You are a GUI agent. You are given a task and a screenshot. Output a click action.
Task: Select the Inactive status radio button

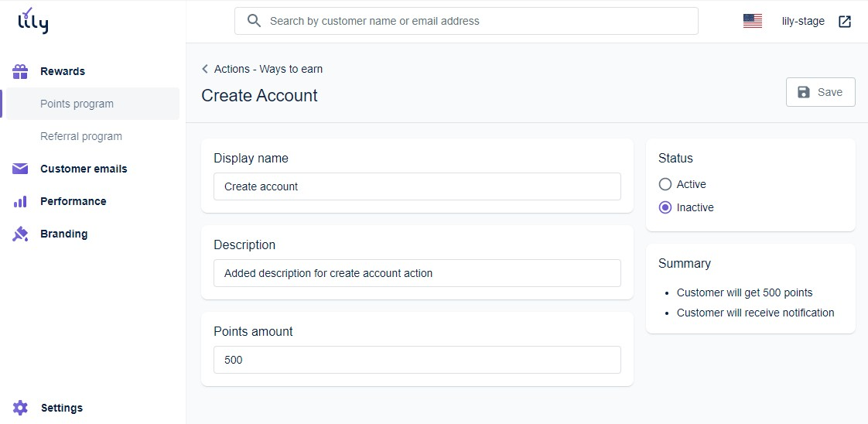click(x=665, y=207)
